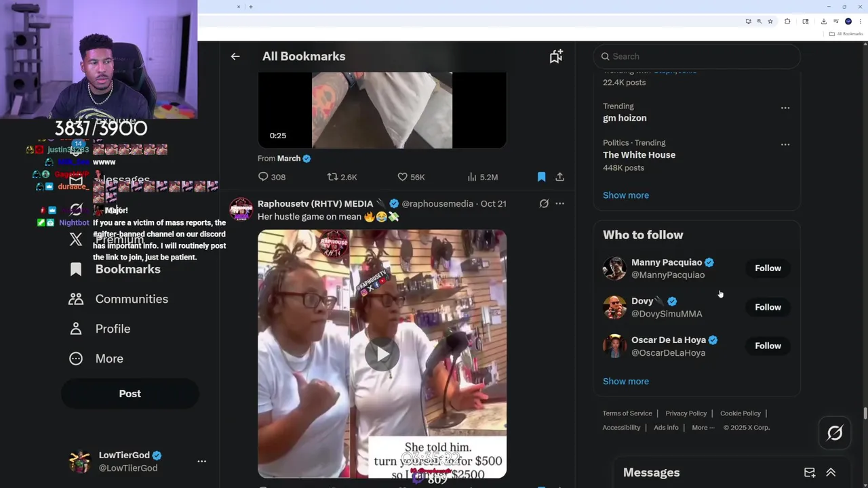The image size is (868, 488).
Task: Open a new browser tab with plus
Action: (x=251, y=7)
